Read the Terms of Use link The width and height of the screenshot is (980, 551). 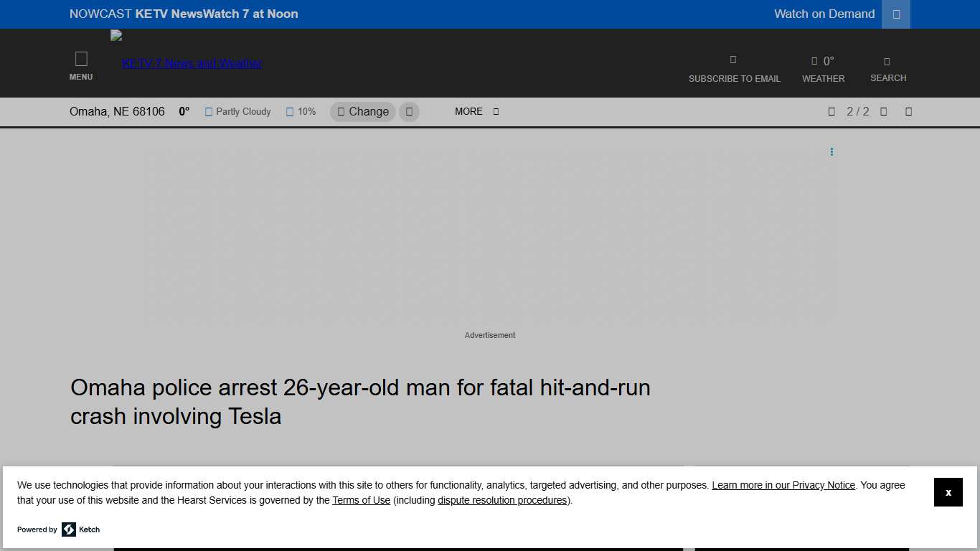pyautogui.click(x=361, y=500)
